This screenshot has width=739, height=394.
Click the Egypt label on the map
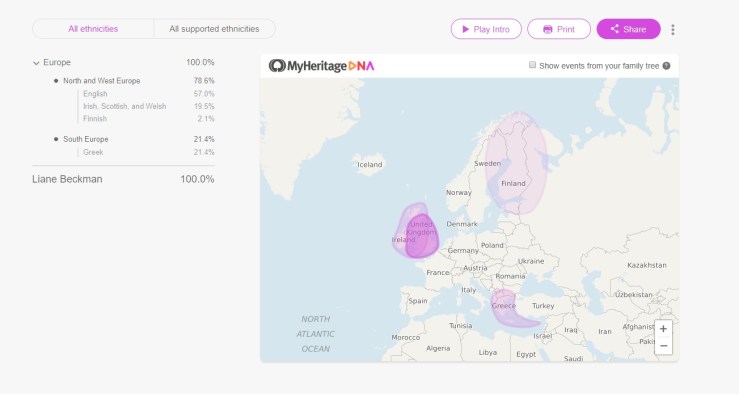pos(526,354)
